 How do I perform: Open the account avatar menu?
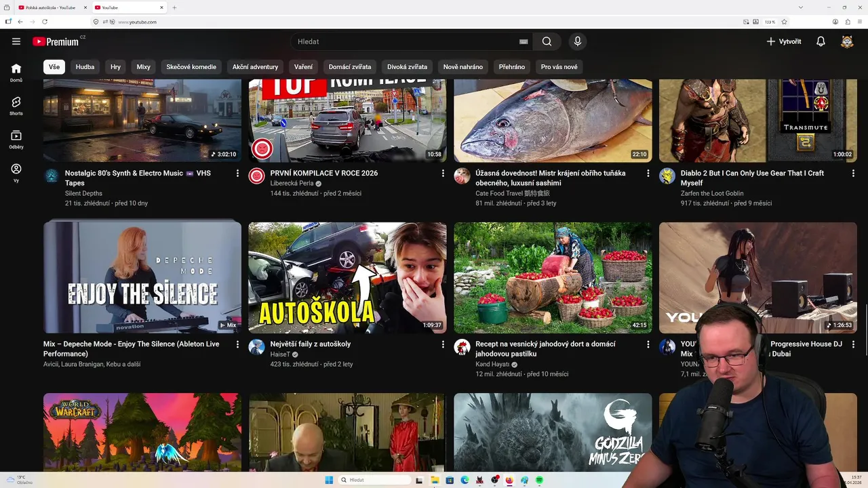point(847,41)
